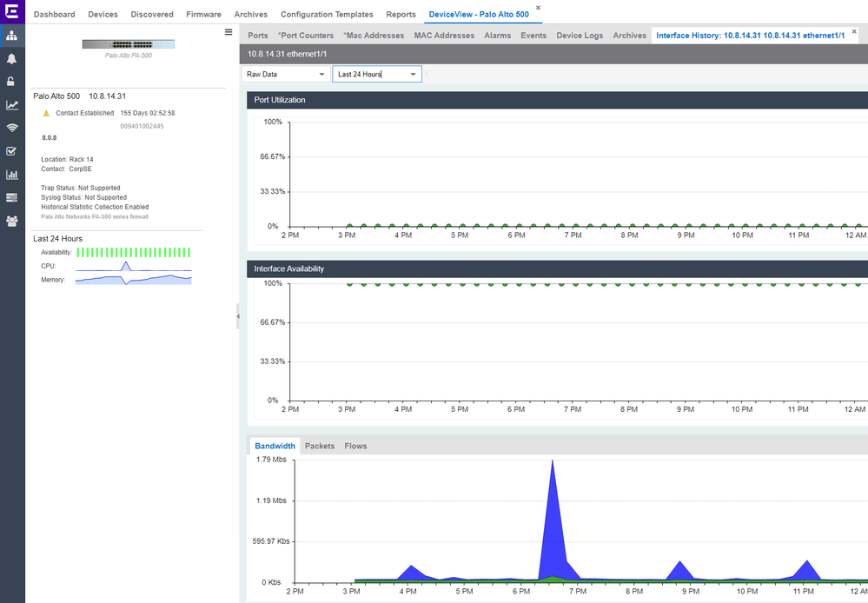Switch to the *Port Counters tab
This screenshot has width=868, height=603.
point(306,36)
